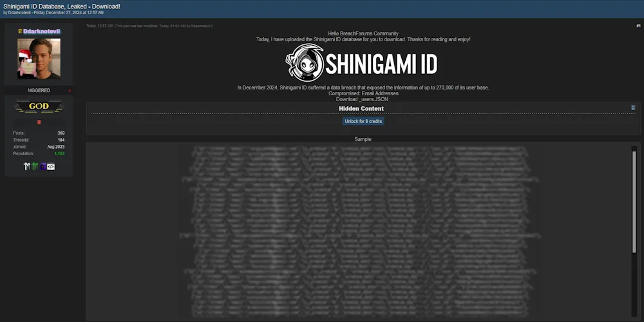
Task: Click the green M award icon
Action: pos(35,166)
